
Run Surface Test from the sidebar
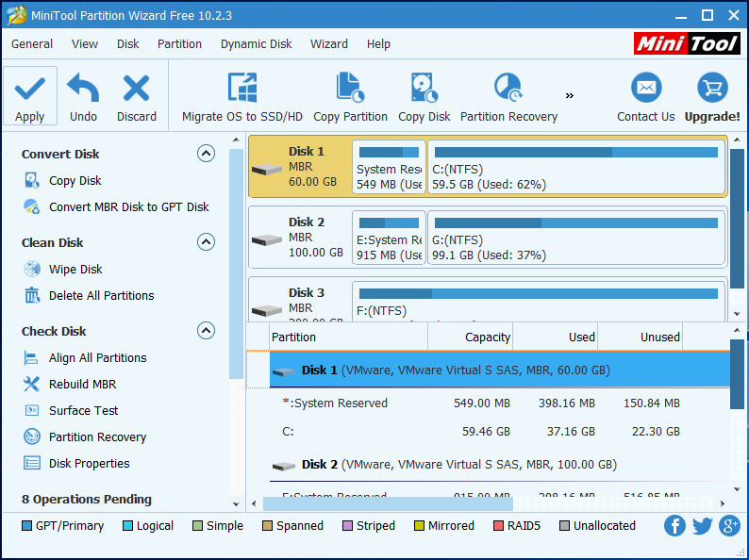71,410
